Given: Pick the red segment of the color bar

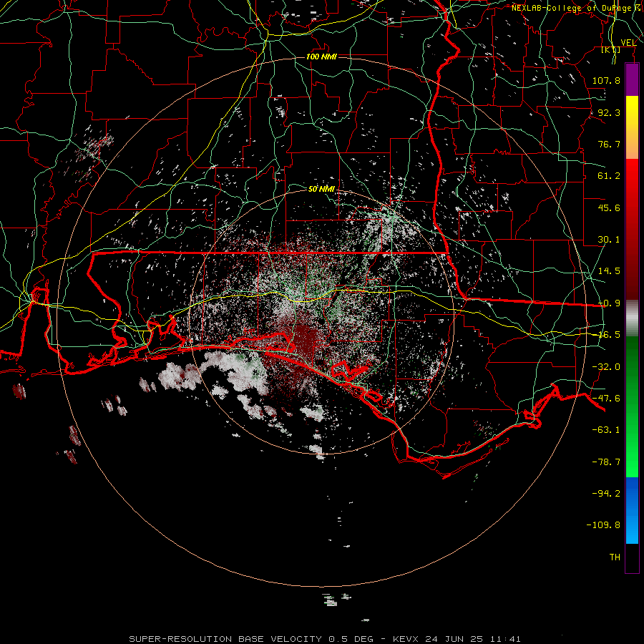Looking at the screenshot, I should point(632,229).
